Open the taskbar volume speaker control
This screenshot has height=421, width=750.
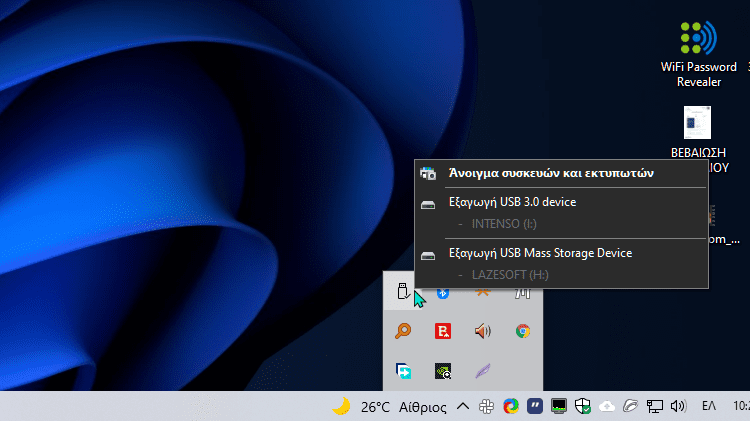click(x=679, y=406)
